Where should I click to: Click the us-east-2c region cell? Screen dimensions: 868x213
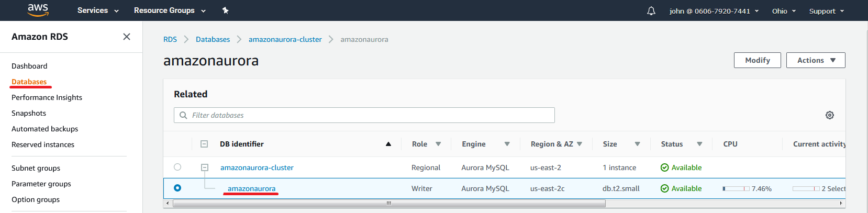(548, 188)
